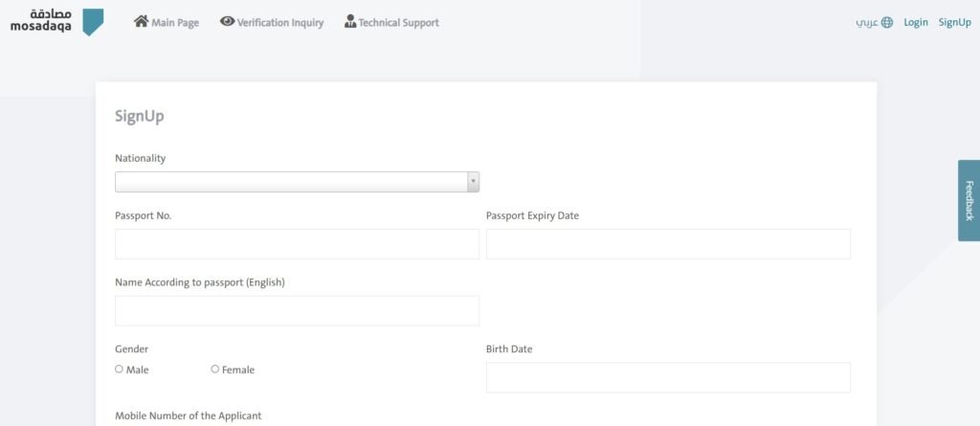Click the Name According to passport field

coord(297,311)
